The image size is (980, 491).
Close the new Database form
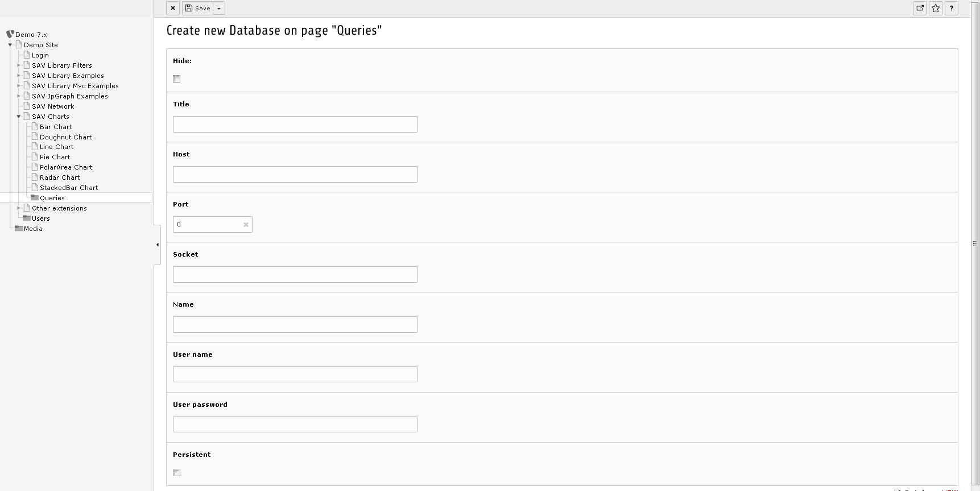(x=173, y=8)
